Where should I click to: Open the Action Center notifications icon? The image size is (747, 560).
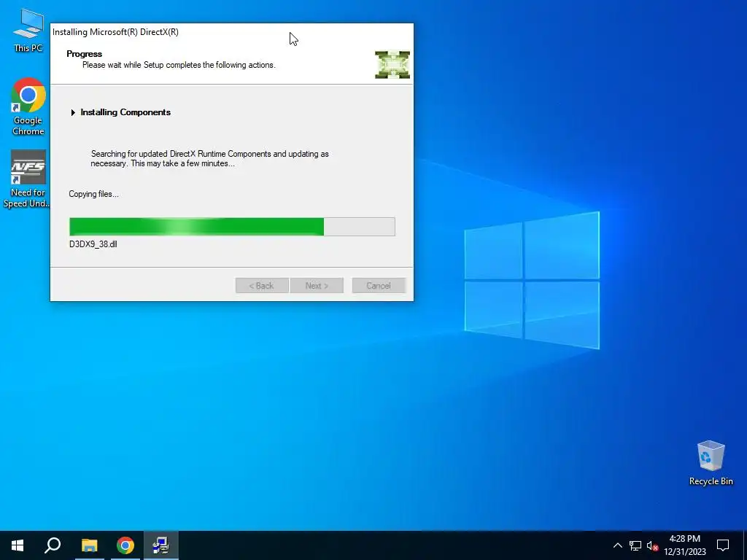[723, 545]
